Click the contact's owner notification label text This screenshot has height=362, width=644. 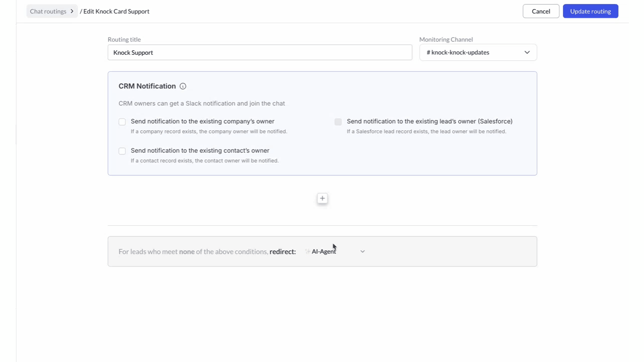(x=200, y=151)
